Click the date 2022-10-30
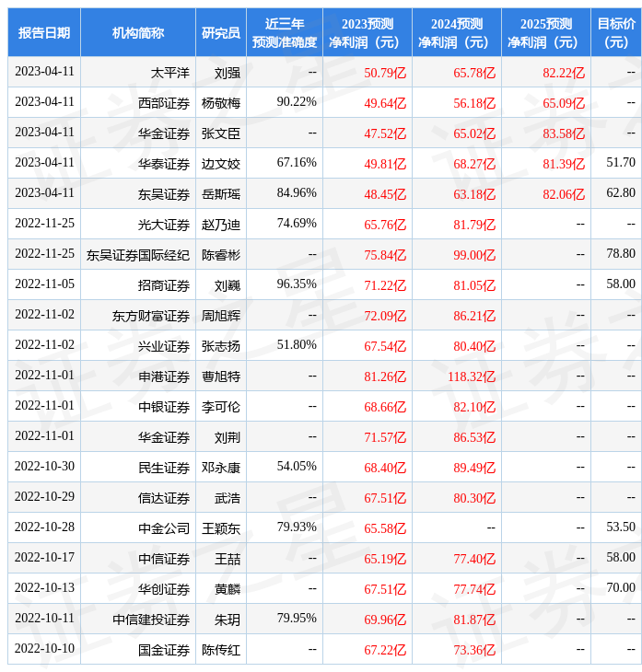 coord(44,467)
